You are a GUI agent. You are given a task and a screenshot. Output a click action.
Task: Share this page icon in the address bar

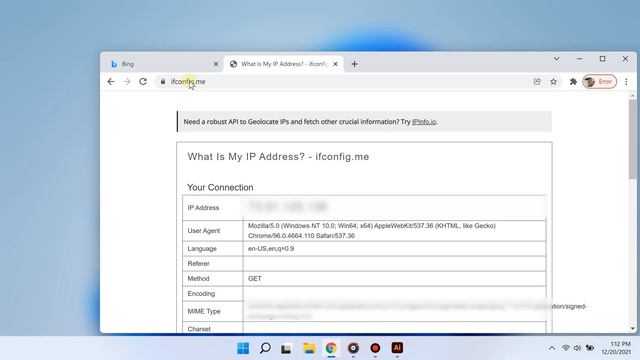[537, 82]
